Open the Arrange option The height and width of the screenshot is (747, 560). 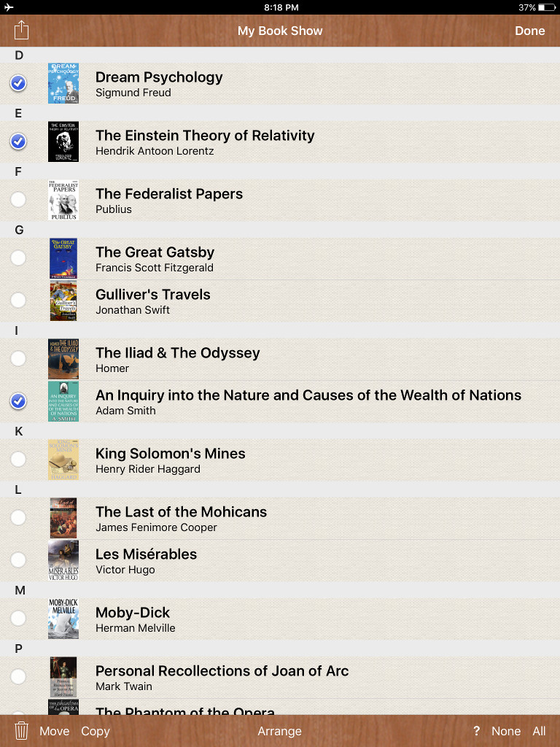(279, 731)
